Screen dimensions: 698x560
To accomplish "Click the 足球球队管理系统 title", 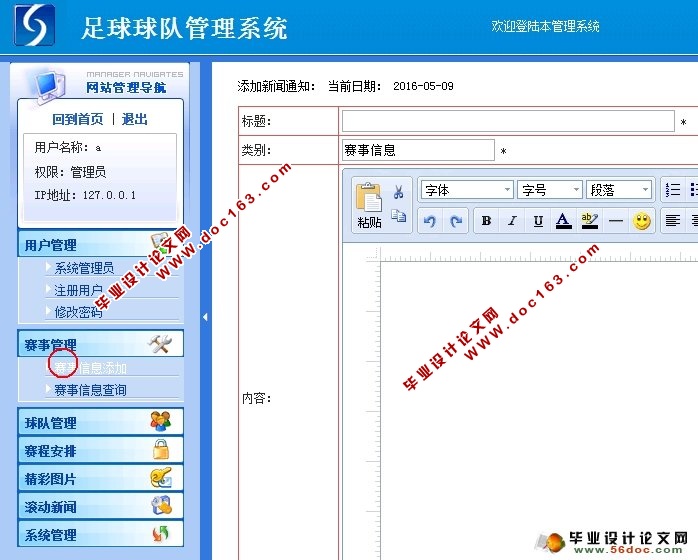I will pos(184,28).
